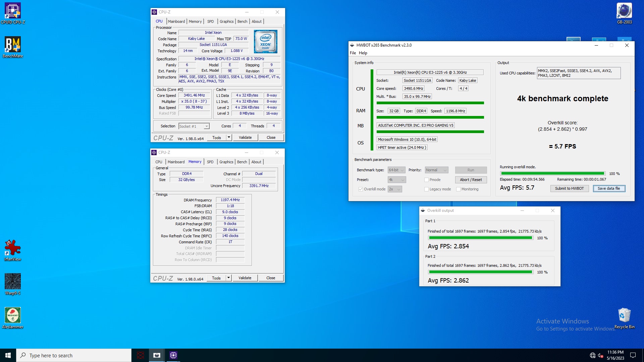Open the Preset 4k dropdown
The width and height of the screenshot is (644, 362).
(397, 180)
